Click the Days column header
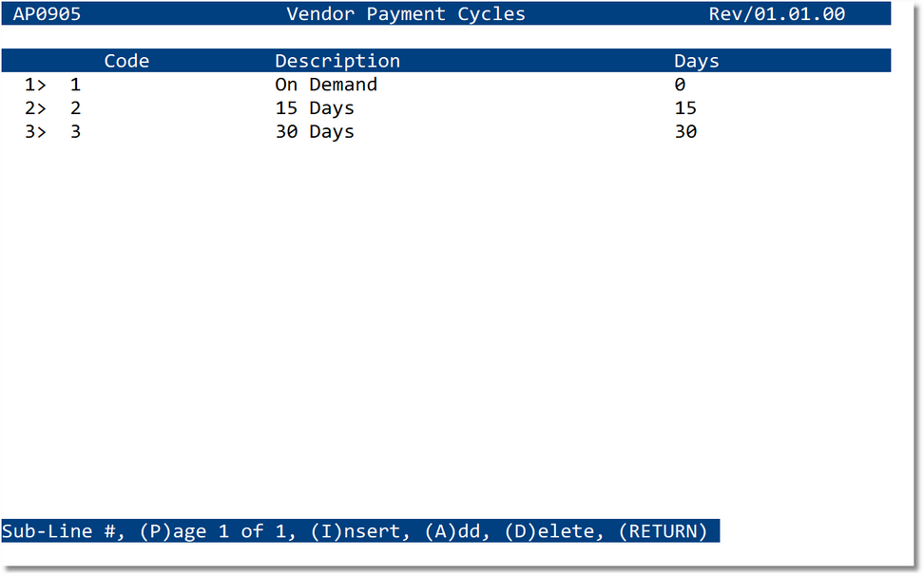 point(697,60)
